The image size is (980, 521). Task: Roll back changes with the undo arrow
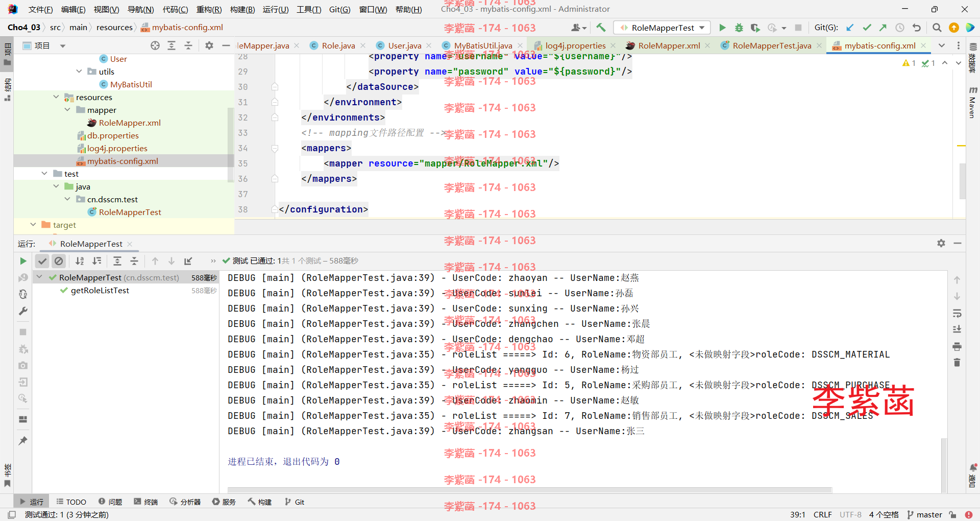[x=917, y=28]
